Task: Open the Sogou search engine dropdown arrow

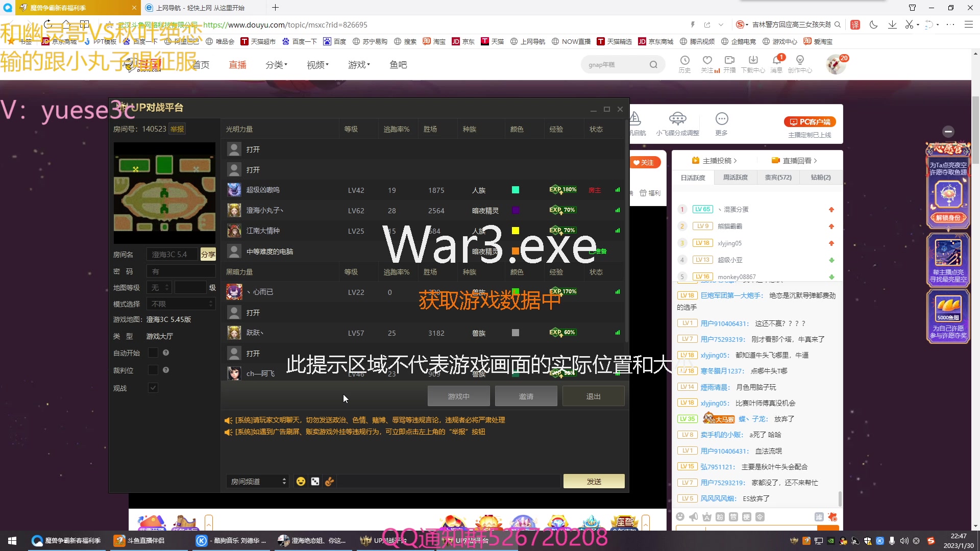Action: point(747,24)
